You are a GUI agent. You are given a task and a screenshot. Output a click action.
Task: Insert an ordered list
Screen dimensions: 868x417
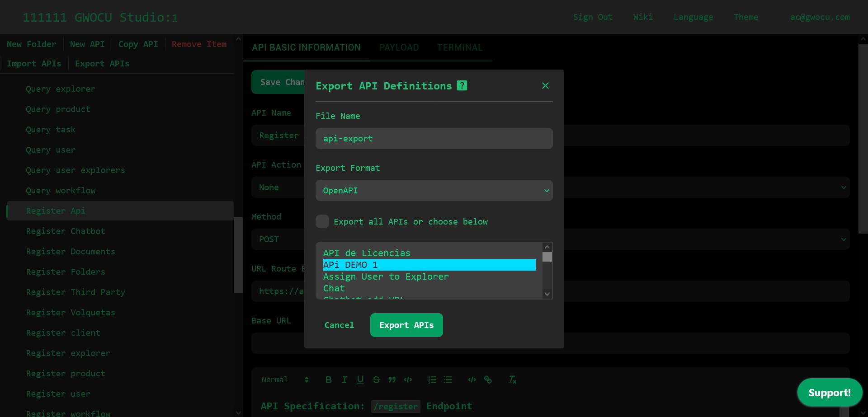432,380
